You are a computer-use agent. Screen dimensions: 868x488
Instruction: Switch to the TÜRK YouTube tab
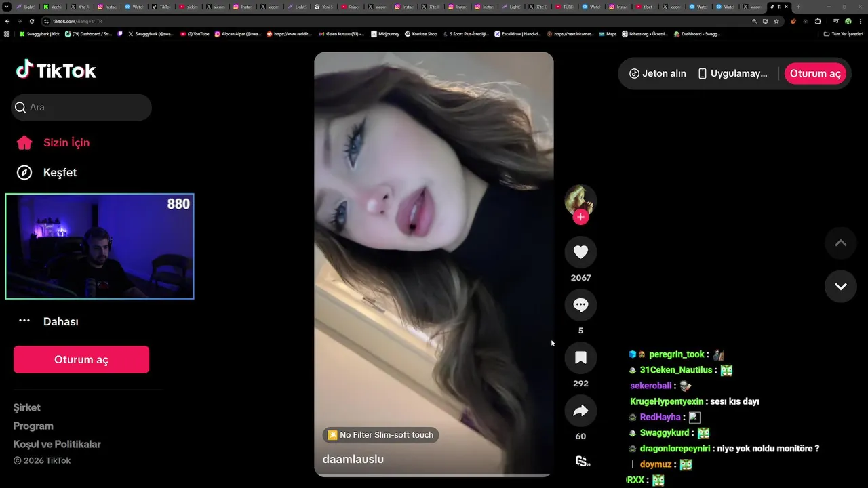click(x=566, y=7)
